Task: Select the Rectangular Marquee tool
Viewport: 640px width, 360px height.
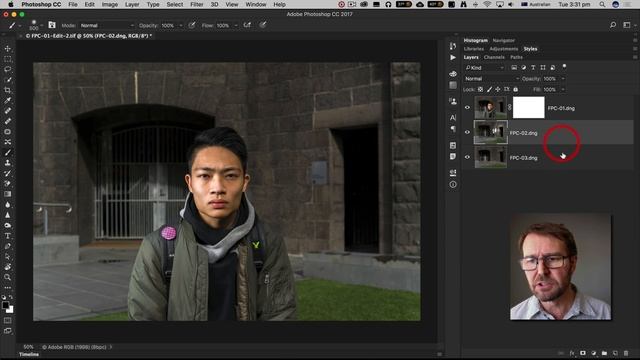Action: click(8, 59)
